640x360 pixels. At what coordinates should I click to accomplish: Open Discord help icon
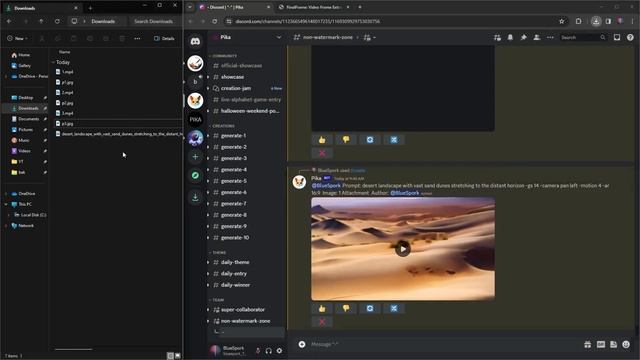pos(630,38)
